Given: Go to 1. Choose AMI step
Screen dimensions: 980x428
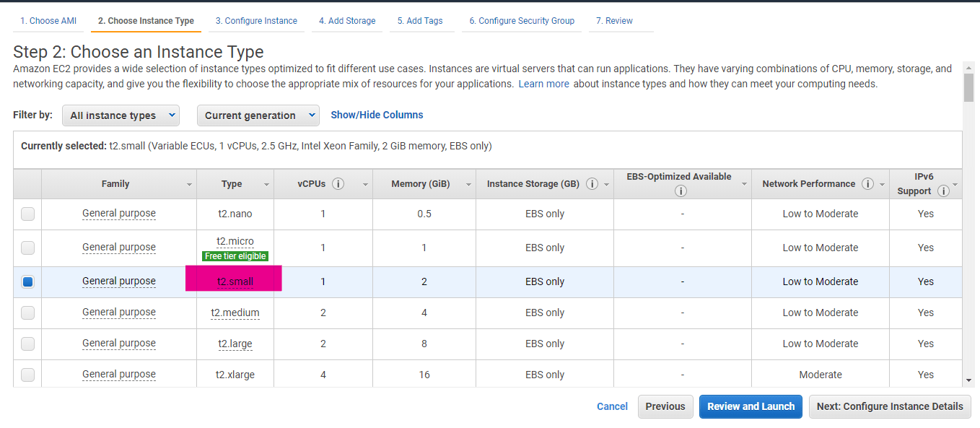Looking at the screenshot, I should pyautogui.click(x=48, y=21).
